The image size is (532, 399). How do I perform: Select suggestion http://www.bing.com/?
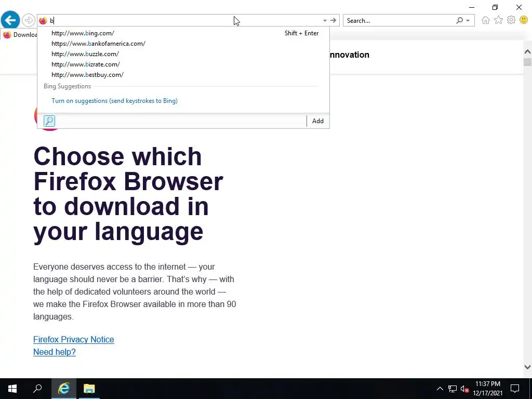183,33
